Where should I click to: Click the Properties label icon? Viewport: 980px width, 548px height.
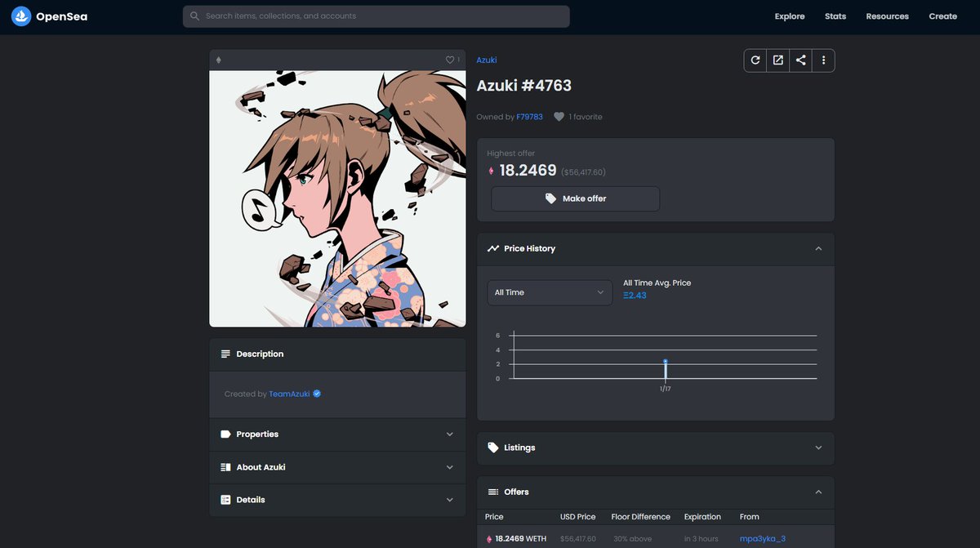225,434
